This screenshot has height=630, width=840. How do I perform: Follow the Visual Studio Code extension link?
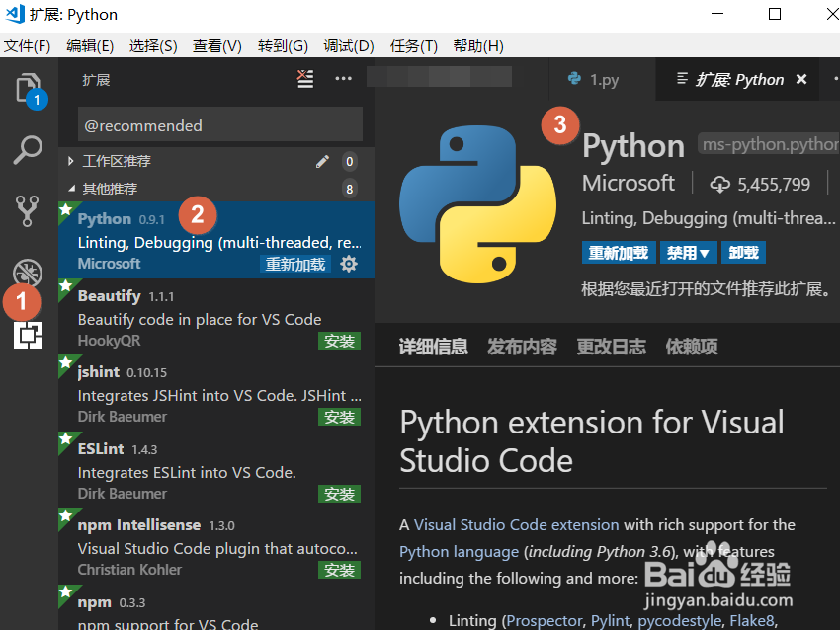[516, 524]
